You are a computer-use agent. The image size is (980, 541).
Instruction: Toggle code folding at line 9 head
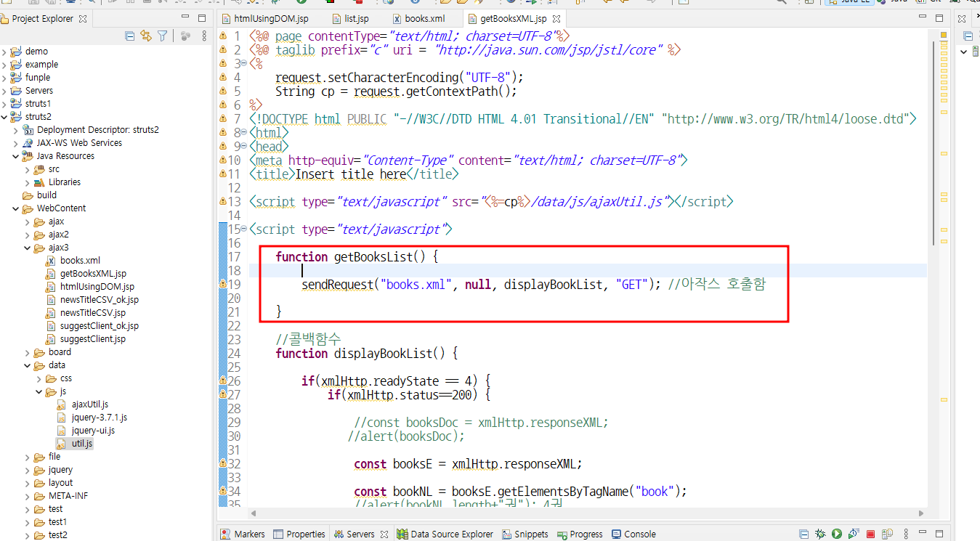tap(243, 147)
